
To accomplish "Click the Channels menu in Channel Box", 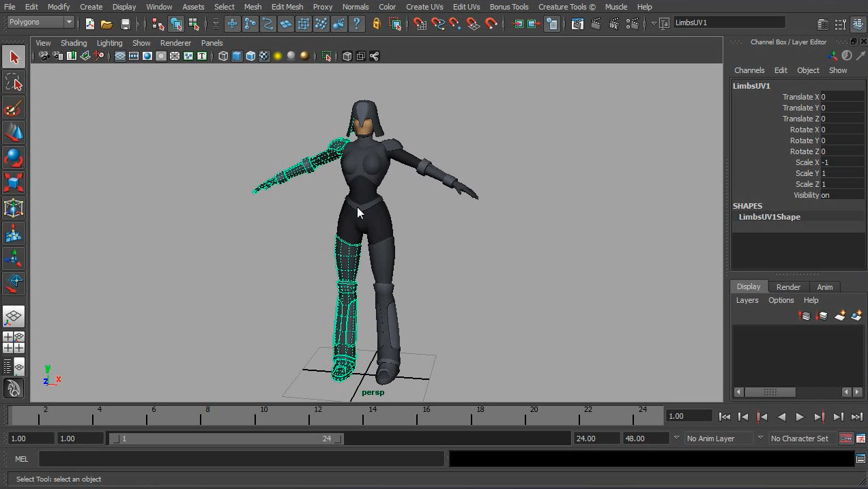I will [x=749, y=70].
